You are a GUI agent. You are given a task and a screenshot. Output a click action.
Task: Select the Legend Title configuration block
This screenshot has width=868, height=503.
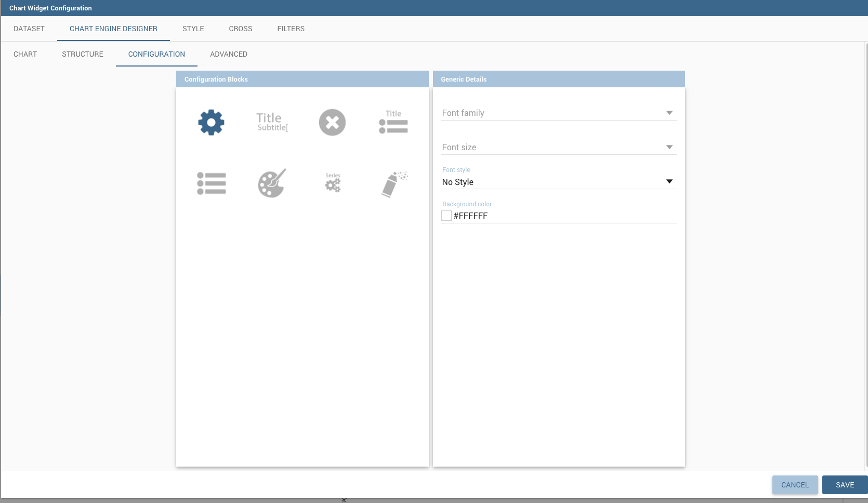[393, 122]
